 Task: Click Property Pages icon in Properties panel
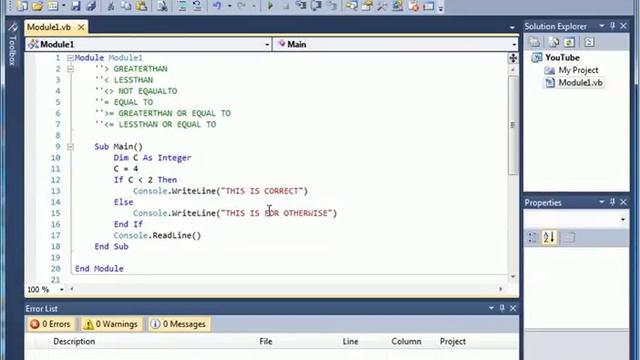pyautogui.click(x=569, y=237)
